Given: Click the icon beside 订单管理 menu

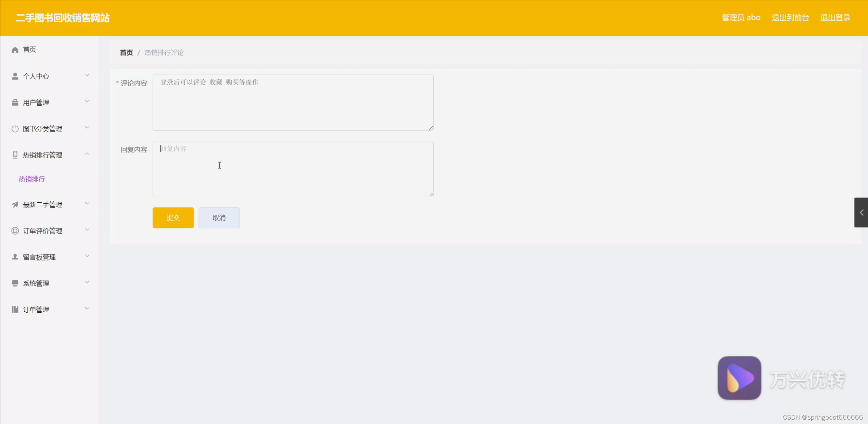Looking at the screenshot, I should 15,309.
